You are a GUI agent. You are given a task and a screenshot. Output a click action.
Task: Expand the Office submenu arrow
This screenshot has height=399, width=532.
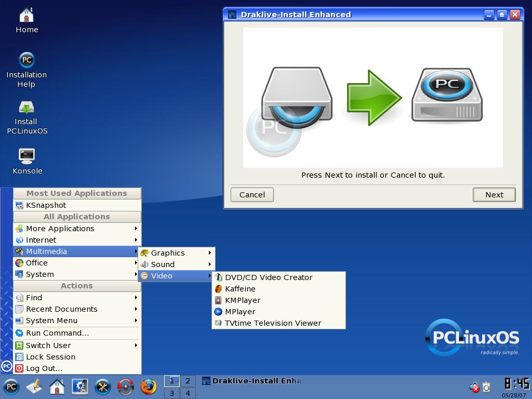pos(136,262)
